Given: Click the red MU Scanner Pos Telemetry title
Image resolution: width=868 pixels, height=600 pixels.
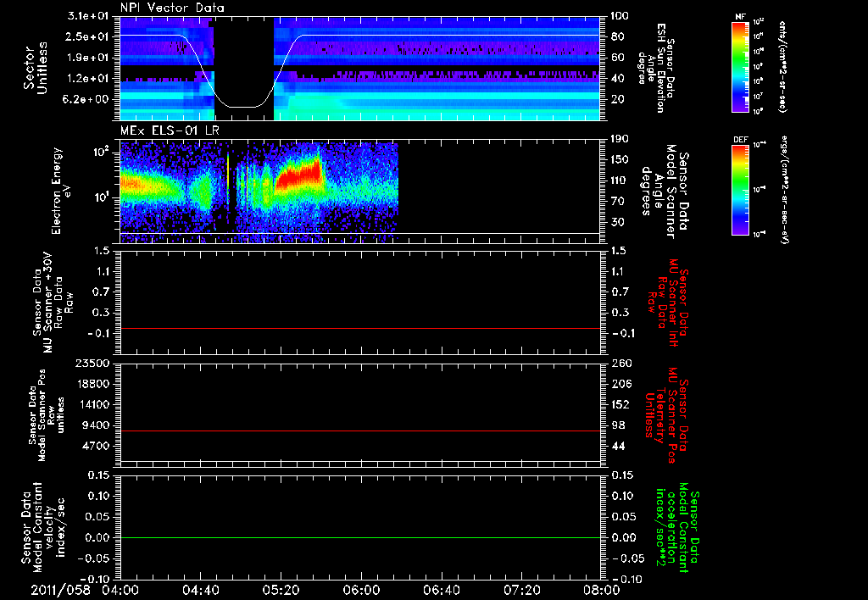Looking at the screenshot, I should 666,415.
